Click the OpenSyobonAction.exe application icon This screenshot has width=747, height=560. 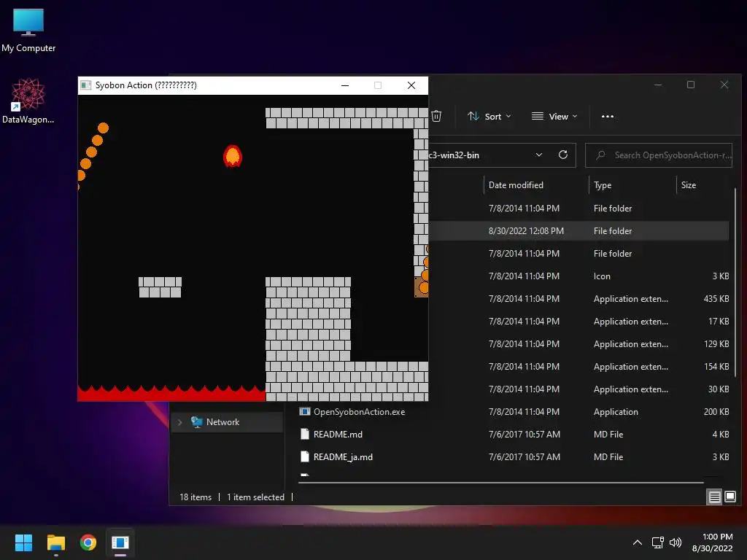coord(305,411)
